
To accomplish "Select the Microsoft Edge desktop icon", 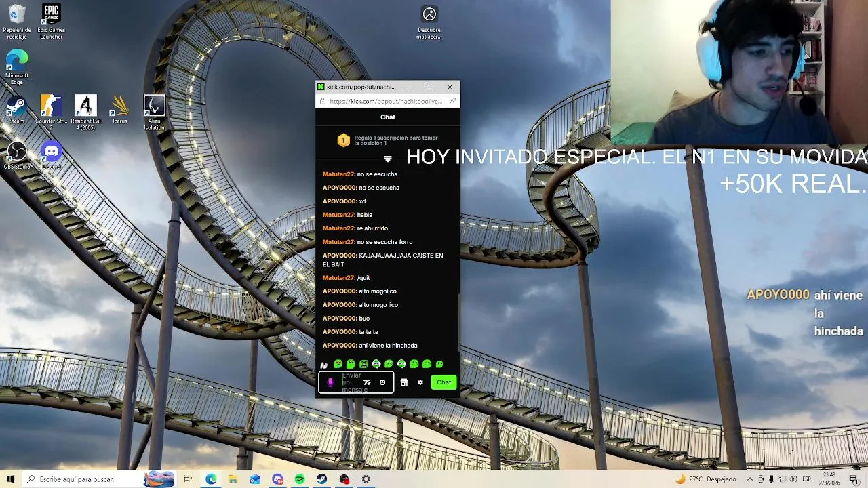I will click(16, 67).
